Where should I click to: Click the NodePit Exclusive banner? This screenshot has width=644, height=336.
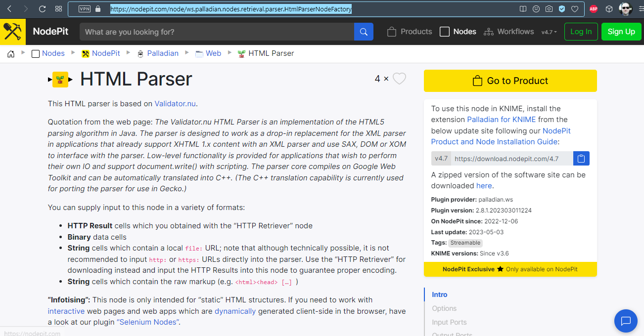pyautogui.click(x=510, y=269)
